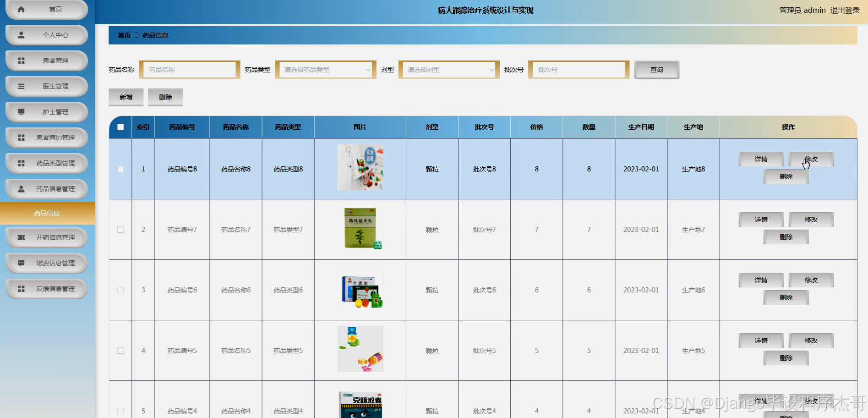This screenshot has width=868, height=418.
Task: Expand 开药信息管理 menu in sidebar
Action: [47, 237]
